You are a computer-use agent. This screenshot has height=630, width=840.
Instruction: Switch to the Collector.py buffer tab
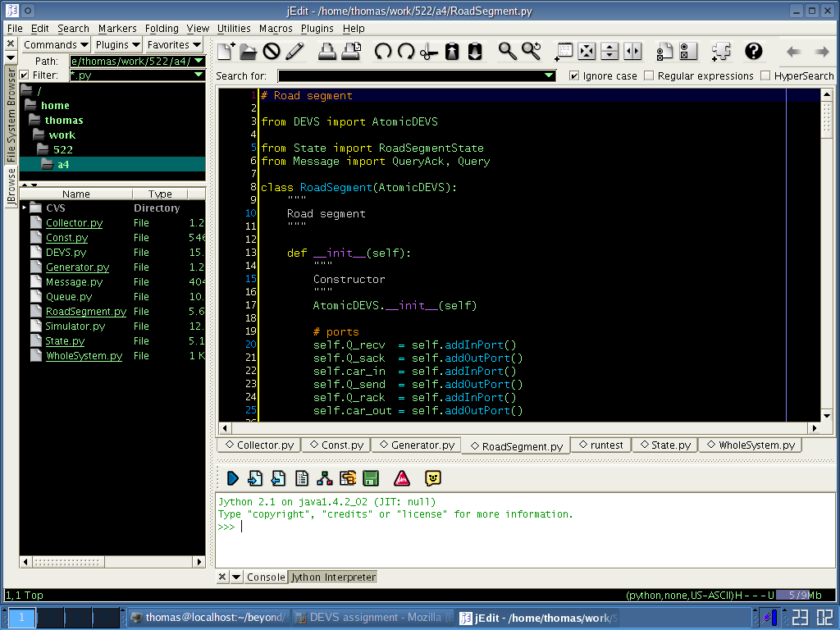[x=259, y=445]
